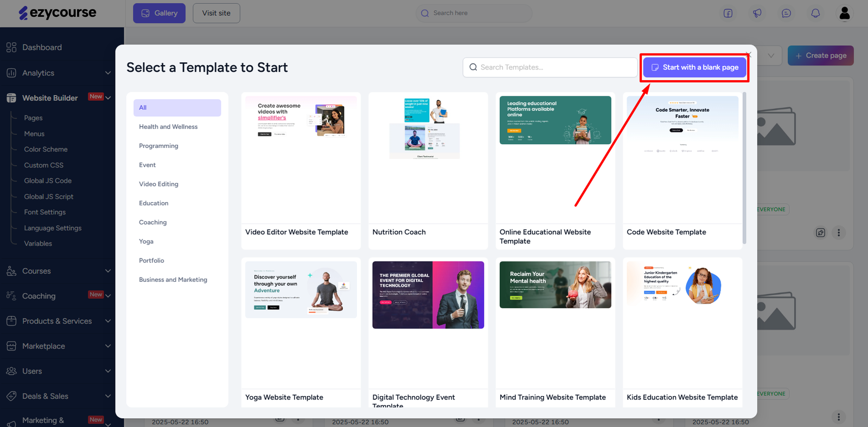Open the chat messages icon
The image size is (868, 427).
click(786, 13)
